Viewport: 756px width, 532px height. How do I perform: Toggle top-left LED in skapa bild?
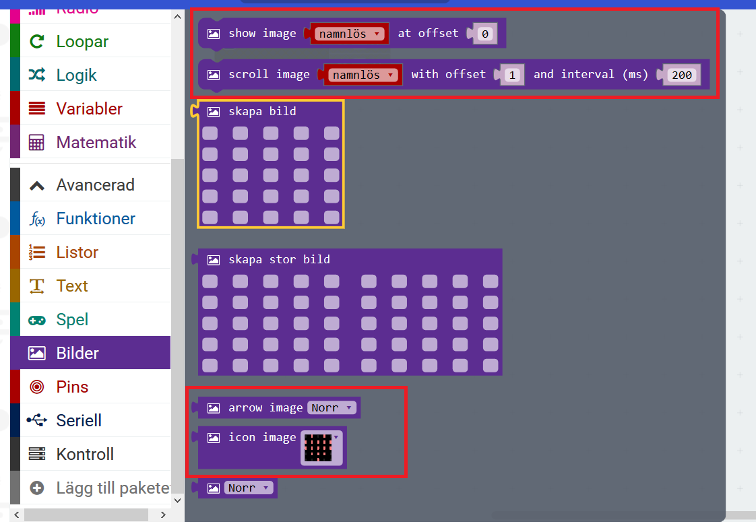pyautogui.click(x=210, y=133)
